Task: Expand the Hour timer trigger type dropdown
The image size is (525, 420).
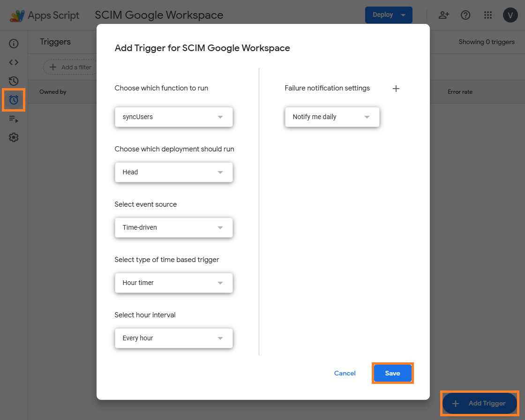Action: [x=173, y=283]
